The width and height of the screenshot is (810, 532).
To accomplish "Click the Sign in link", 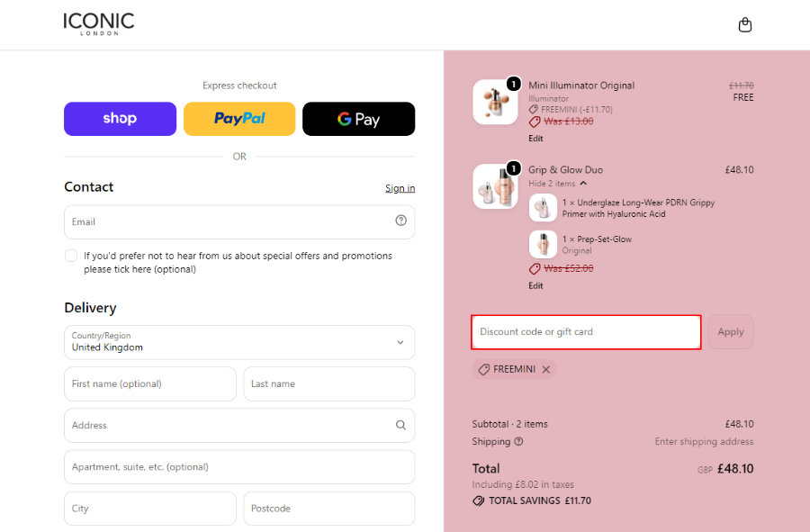I will (x=400, y=188).
